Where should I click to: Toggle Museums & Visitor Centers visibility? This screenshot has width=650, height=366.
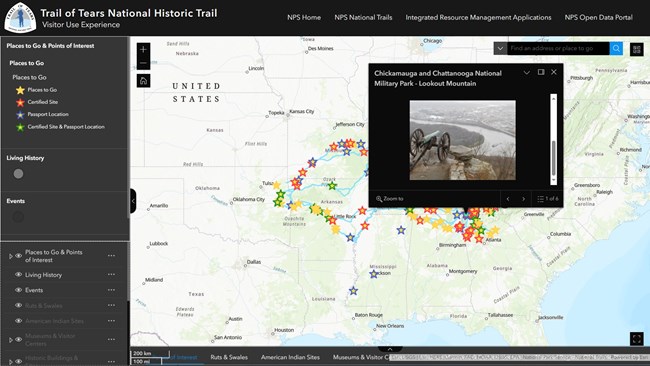click(x=18, y=339)
